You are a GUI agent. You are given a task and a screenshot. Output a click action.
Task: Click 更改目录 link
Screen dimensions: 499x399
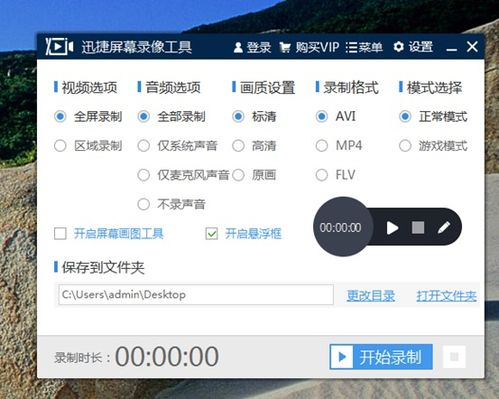[371, 296]
